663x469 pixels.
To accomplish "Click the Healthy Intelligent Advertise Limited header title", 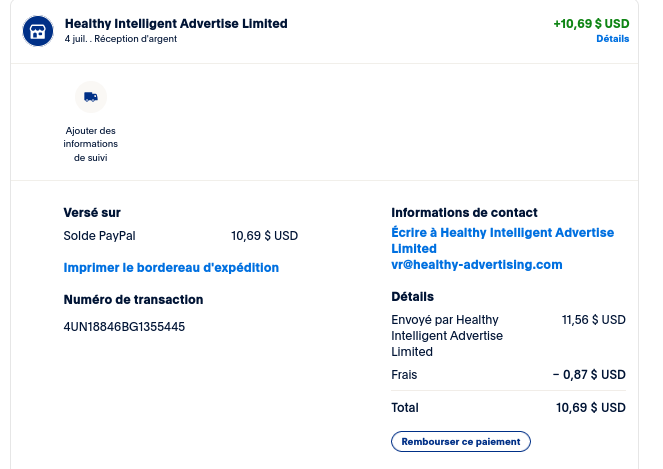I will click(x=176, y=24).
